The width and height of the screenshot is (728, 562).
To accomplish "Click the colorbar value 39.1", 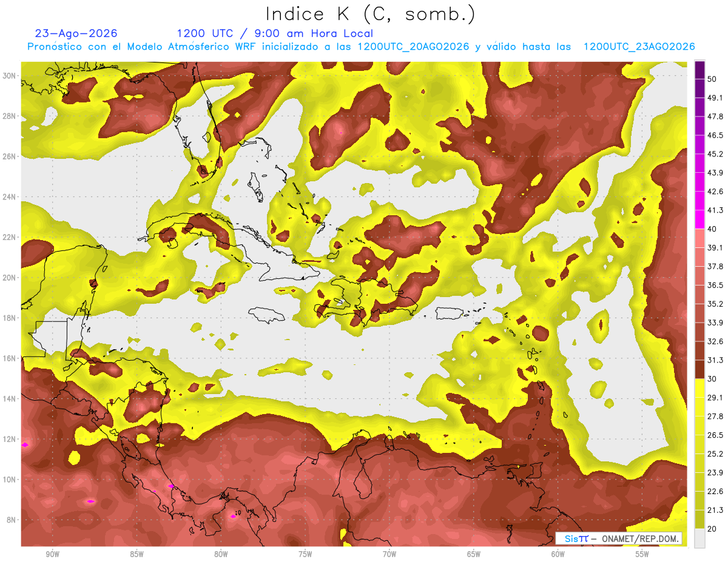I will point(715,247).
